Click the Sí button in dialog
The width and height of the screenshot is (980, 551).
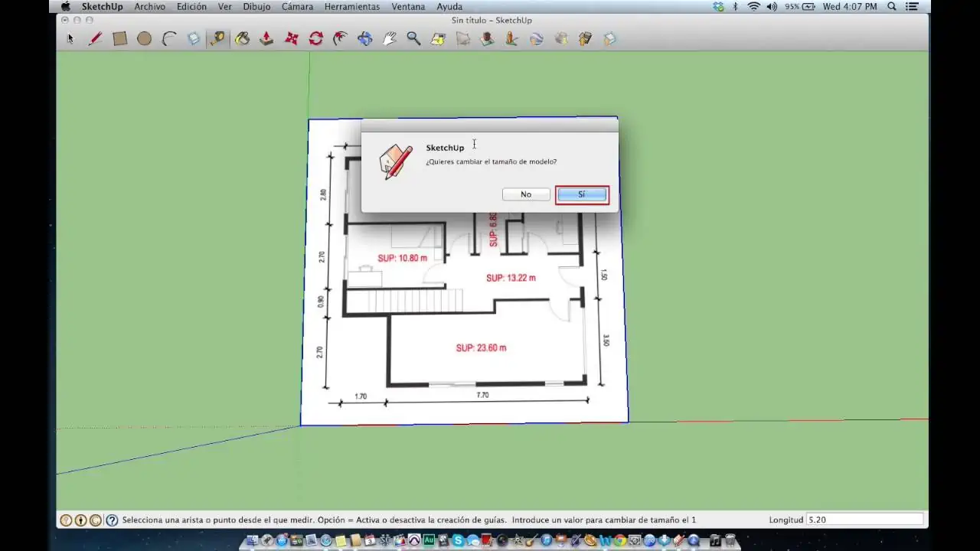[582, 194]
